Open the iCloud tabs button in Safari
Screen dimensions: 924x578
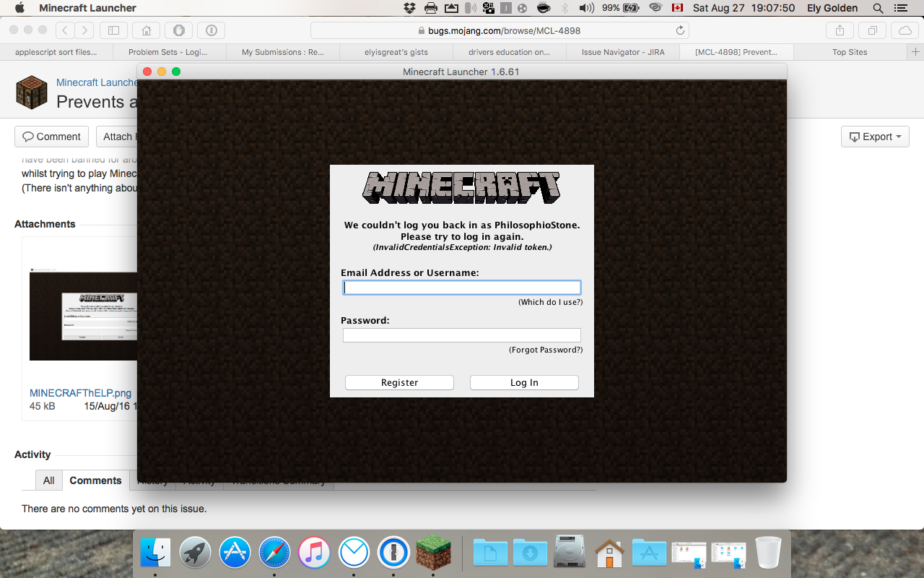pos(905,30)
